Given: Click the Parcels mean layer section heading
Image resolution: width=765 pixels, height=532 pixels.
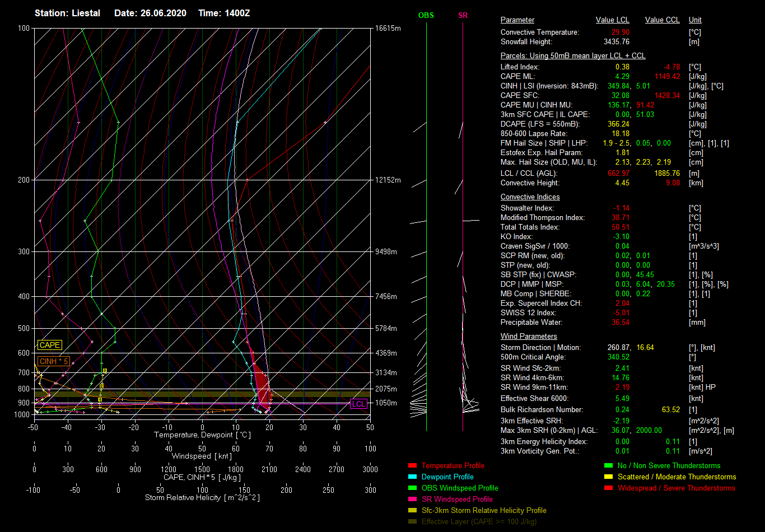Looking at the screenshot, I should tap(572, 56).
